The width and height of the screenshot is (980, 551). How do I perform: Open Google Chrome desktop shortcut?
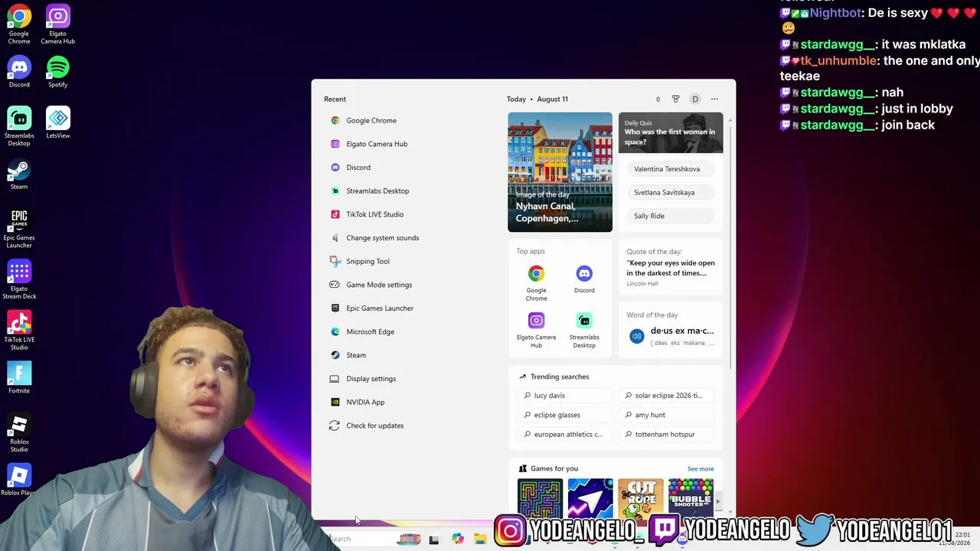pyautogui.click(x=19, y=24)
